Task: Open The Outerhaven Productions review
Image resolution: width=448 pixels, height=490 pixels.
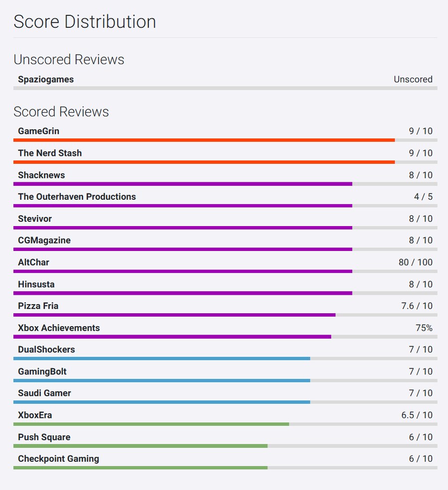Action: [77, 197]
